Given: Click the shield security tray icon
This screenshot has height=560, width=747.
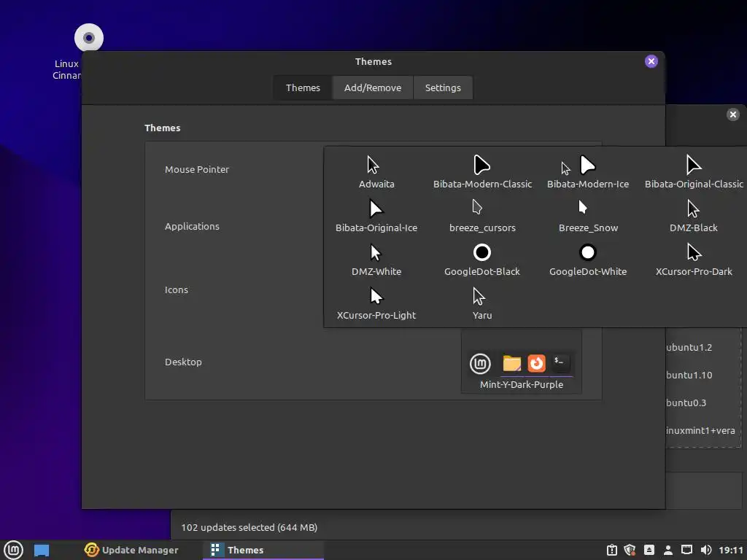Looking at the screenshot, I should pyautogui.click(x=630, y=550).
